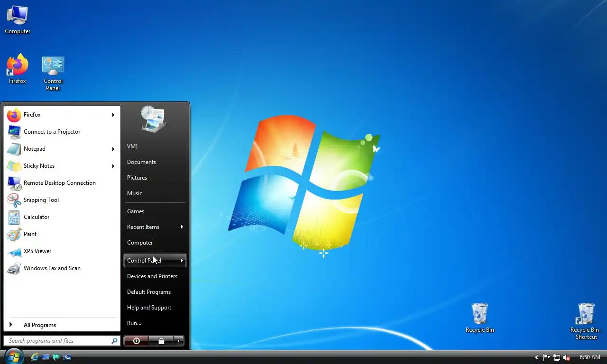Select the Recycle Bin - Shortcut icon
The width and height of the screenshot is (607, 364).
point(586,321)
